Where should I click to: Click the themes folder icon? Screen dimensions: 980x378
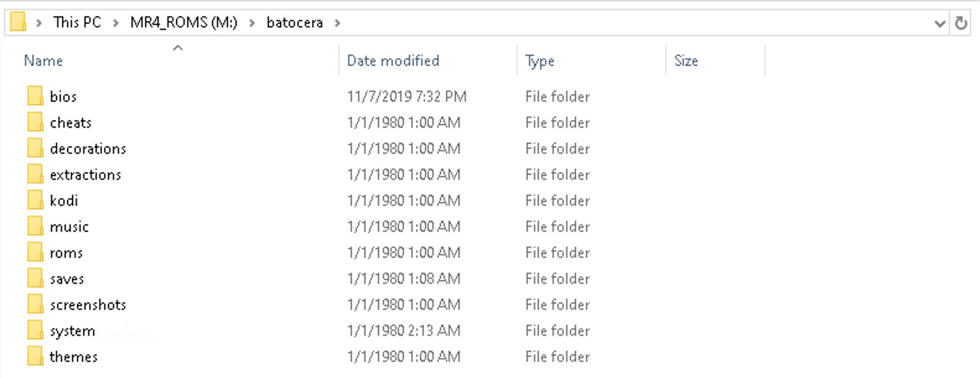point(35,356)
